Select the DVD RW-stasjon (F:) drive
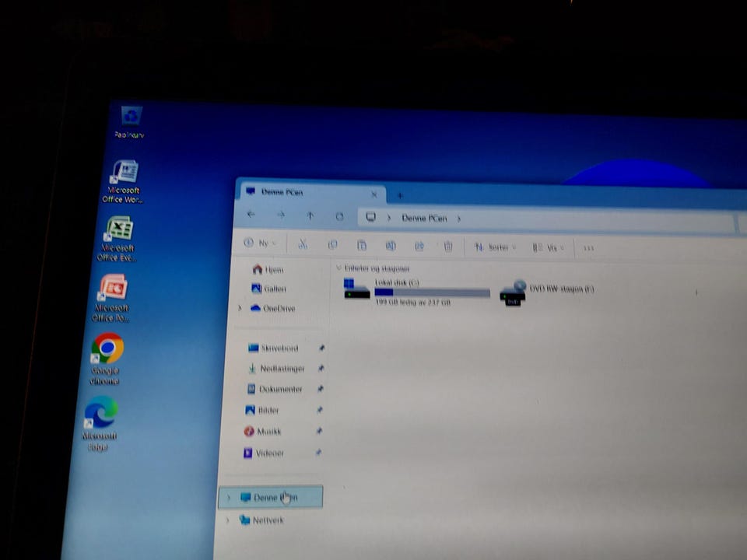This screenshot has height=560, width=747. (547, 292)
